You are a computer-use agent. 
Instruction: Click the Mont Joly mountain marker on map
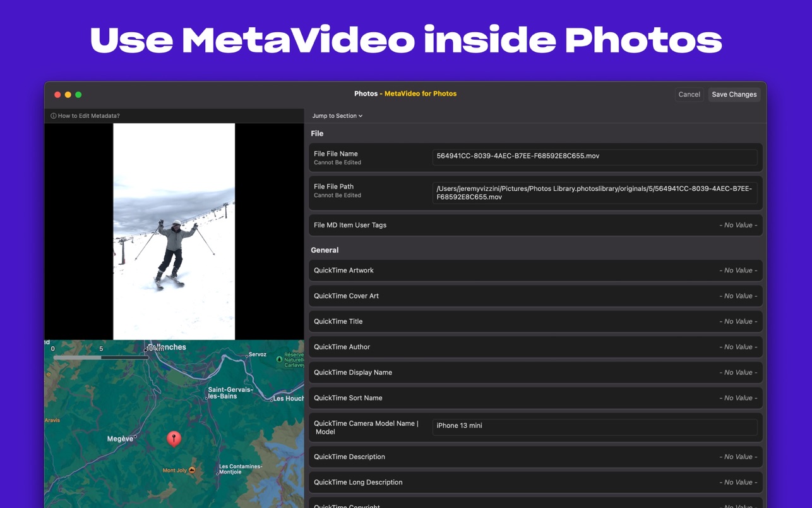click(x=192, y=470)
